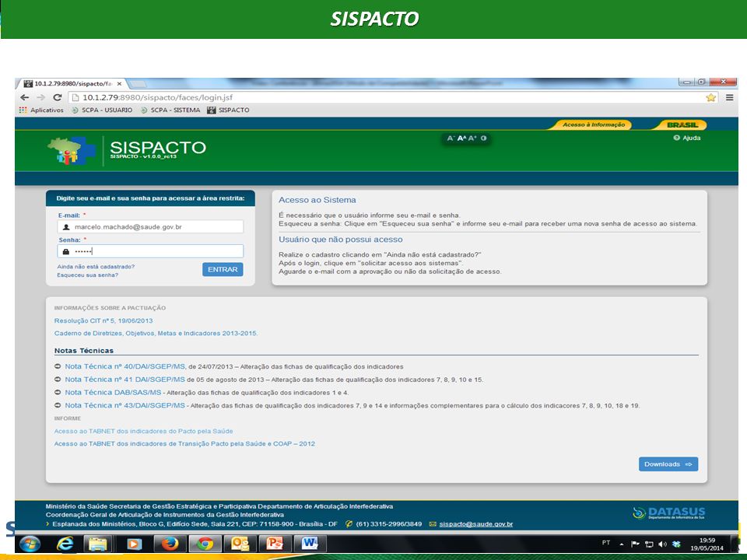Viewport: 747px width, 560px height.
Task: Open Nota Técnica nº 43/DAI/SGEP/MS
Action: (124, 405)
